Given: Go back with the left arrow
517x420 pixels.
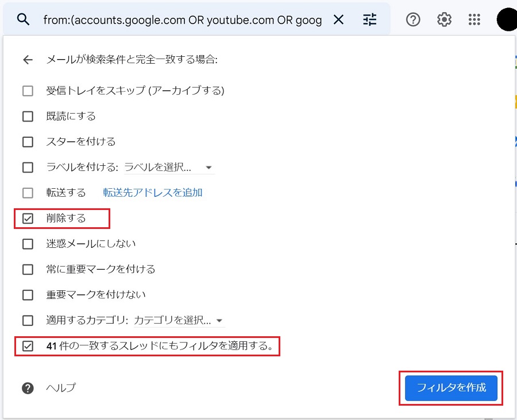Looking at the screenshot, I should [x=28, y=60].
